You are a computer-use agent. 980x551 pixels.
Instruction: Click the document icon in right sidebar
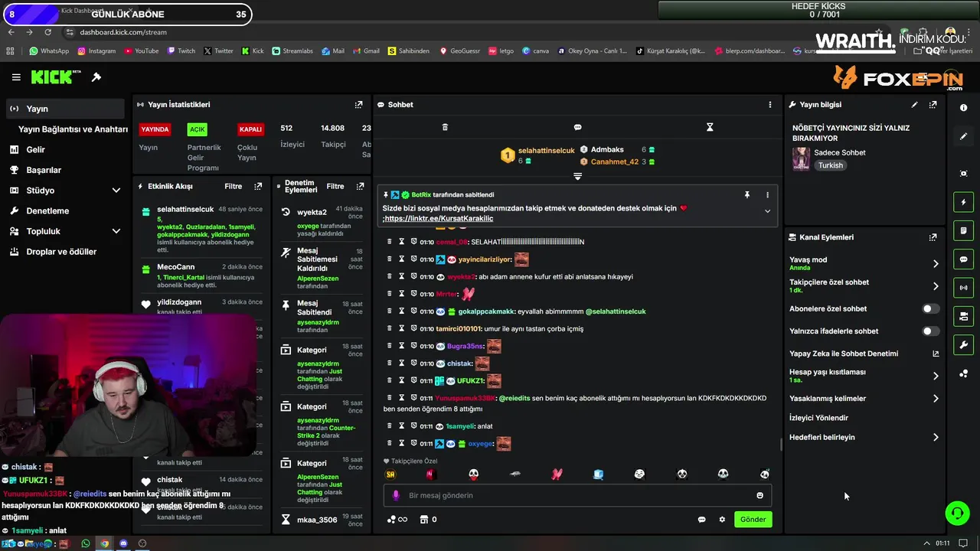963,230
